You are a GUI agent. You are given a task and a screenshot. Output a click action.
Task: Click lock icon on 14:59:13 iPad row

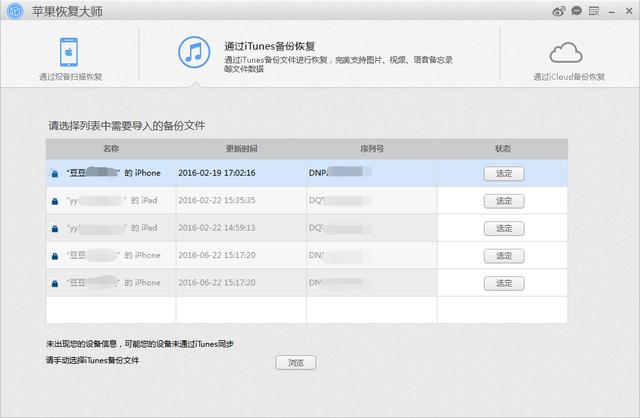(55, 229)
